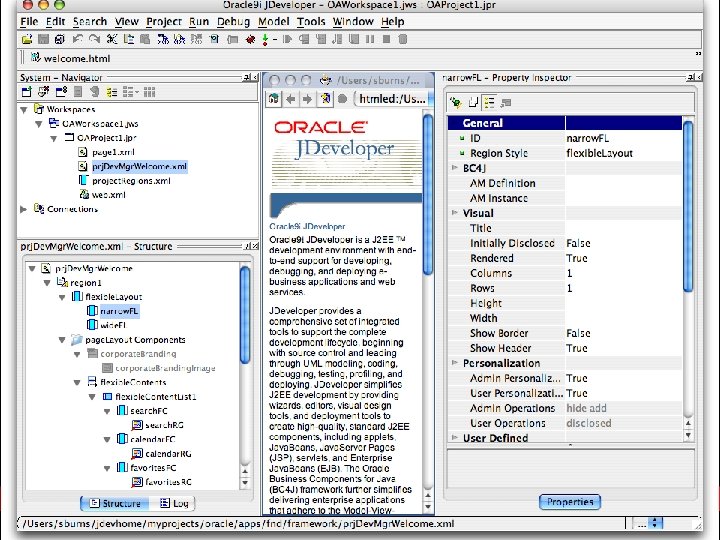Click the last icon in Property Inspector toolbar

point(506,103)
